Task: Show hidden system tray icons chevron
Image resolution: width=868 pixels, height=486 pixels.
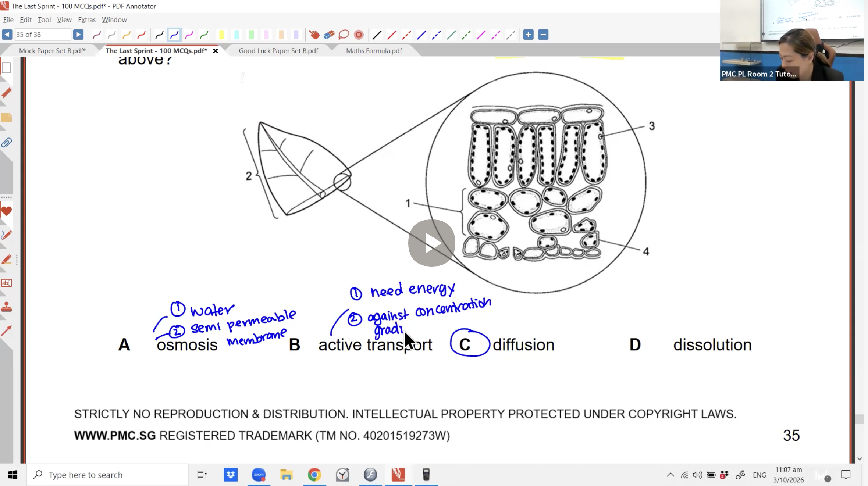Action: click(x=670, y=475)
